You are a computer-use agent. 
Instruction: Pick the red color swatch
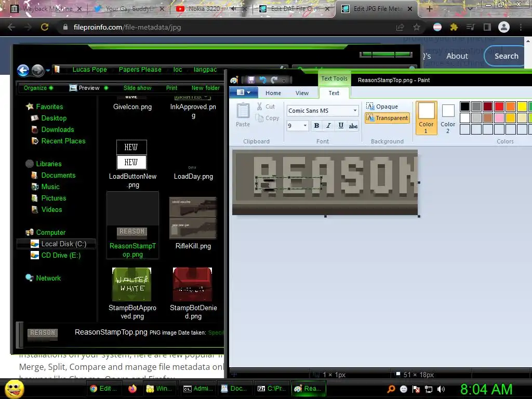[499, 107]
